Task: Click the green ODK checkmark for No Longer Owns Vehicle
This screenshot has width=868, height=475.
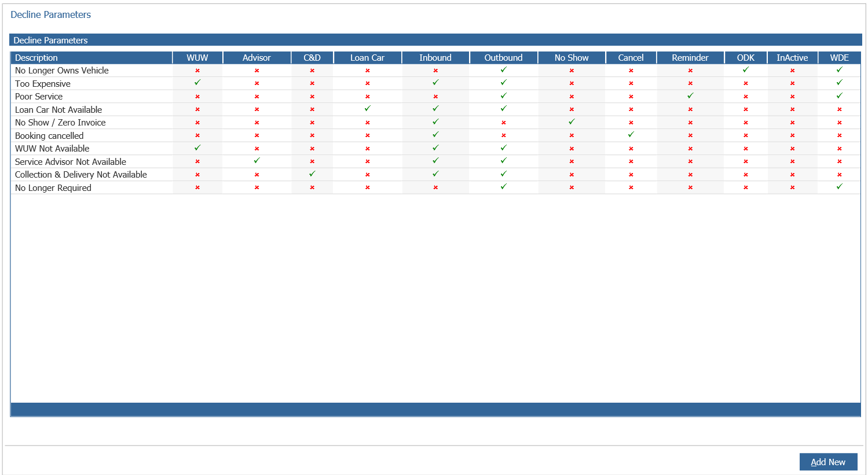Action: coord(746,70)
